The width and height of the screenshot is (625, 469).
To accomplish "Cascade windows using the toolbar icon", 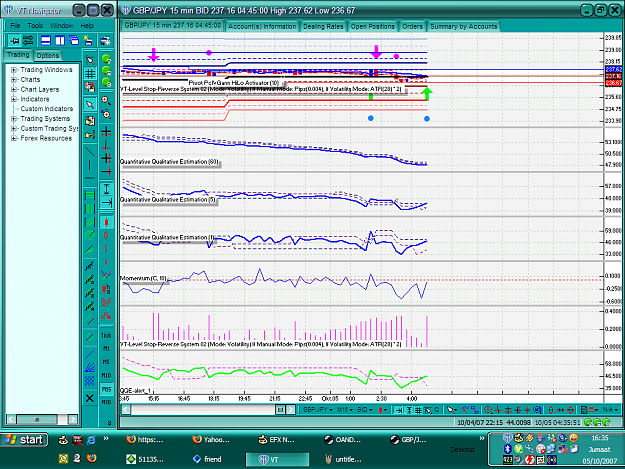I will [x=74, y=40].
